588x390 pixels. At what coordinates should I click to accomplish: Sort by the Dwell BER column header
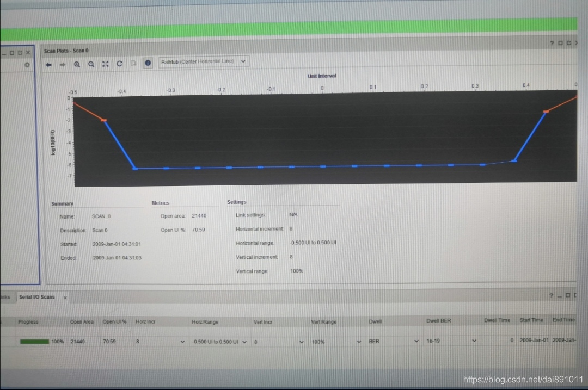[x=438, y=321]
